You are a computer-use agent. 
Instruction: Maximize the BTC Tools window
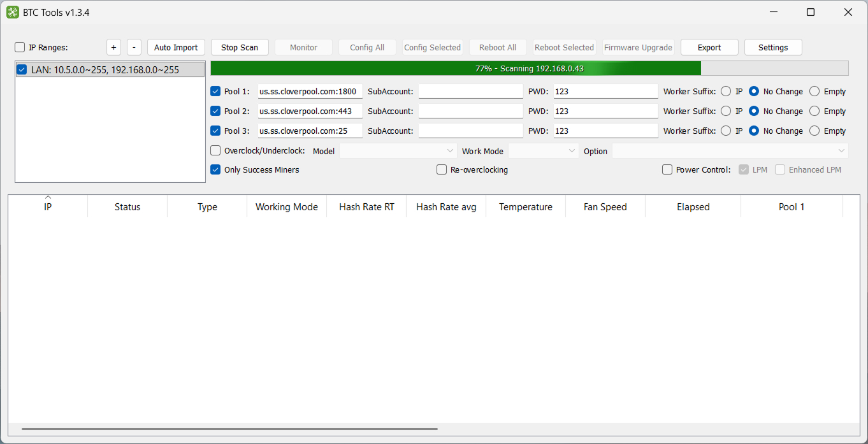point(811,12)
